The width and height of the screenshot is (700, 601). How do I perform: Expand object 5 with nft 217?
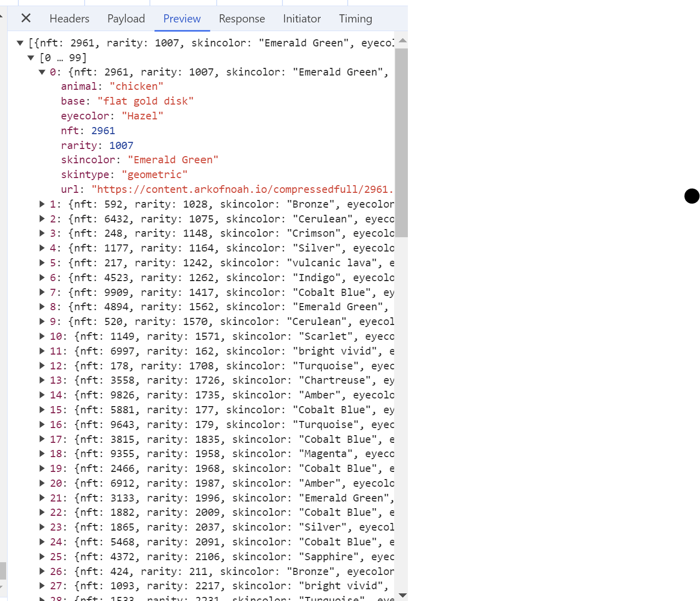[x=42, y=263]
